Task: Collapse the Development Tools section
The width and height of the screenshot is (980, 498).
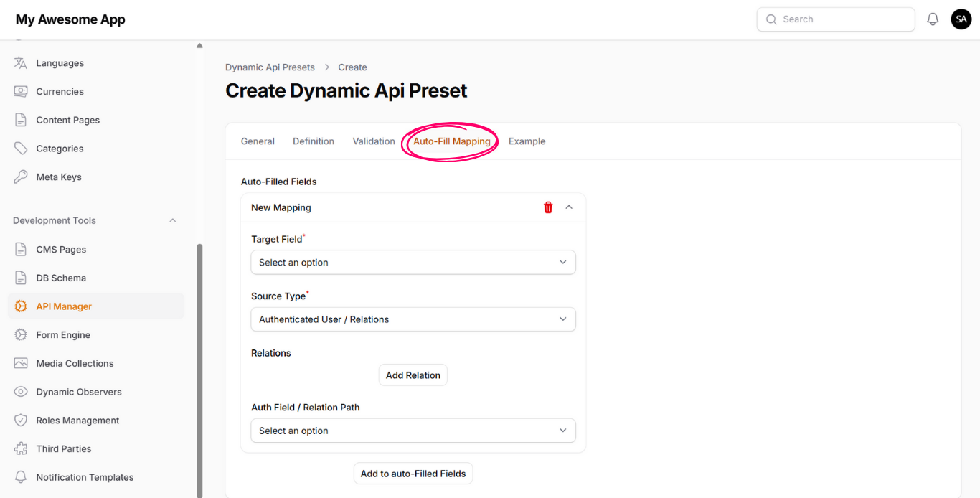Action: pos(172,220)
